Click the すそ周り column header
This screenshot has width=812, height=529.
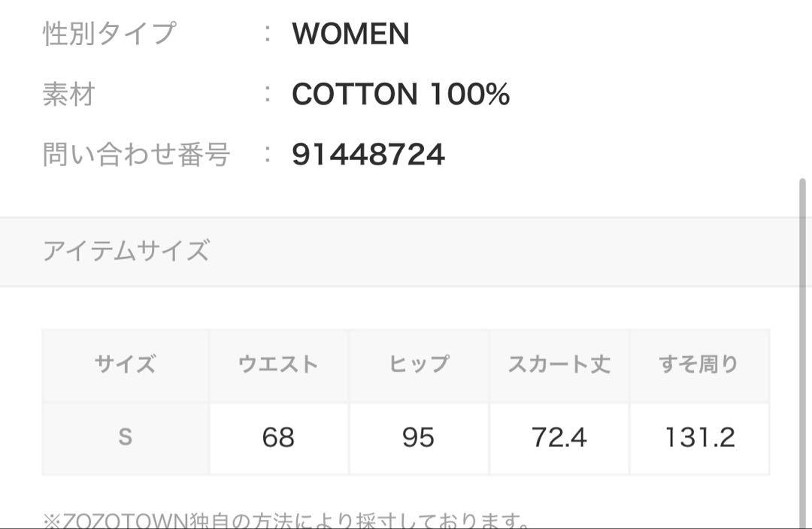tap(699, 364)
